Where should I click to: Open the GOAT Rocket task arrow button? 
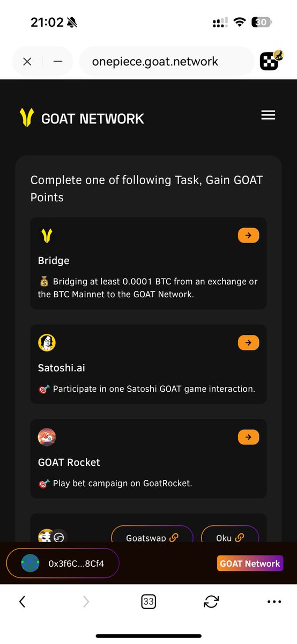[248, 437]
